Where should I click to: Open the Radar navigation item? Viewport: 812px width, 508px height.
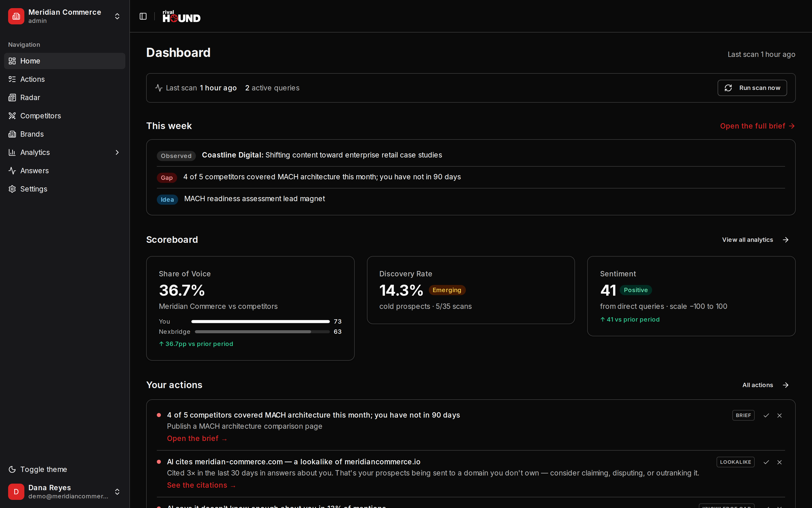pos(64,98)
